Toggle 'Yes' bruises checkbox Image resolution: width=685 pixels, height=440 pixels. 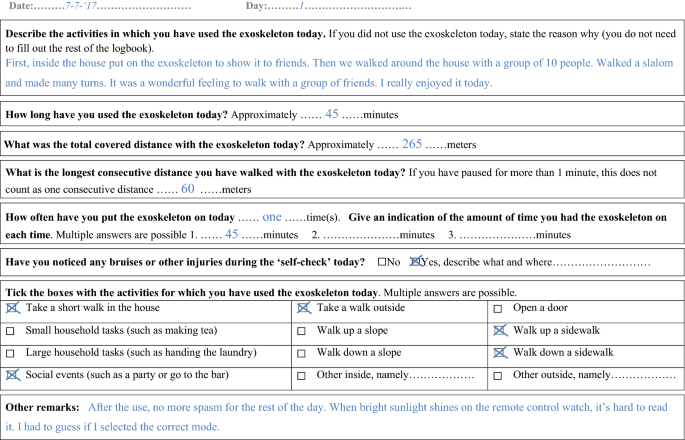click(x=416, y=262)
